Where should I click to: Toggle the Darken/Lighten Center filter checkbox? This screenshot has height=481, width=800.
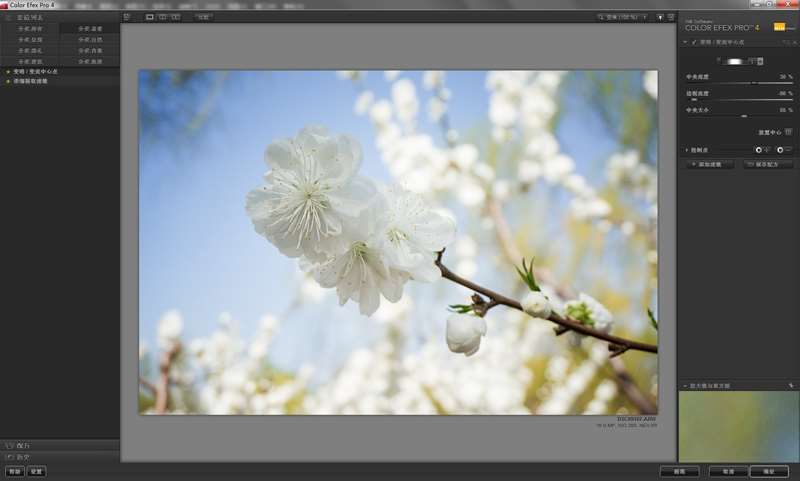(x=693, y=42)
